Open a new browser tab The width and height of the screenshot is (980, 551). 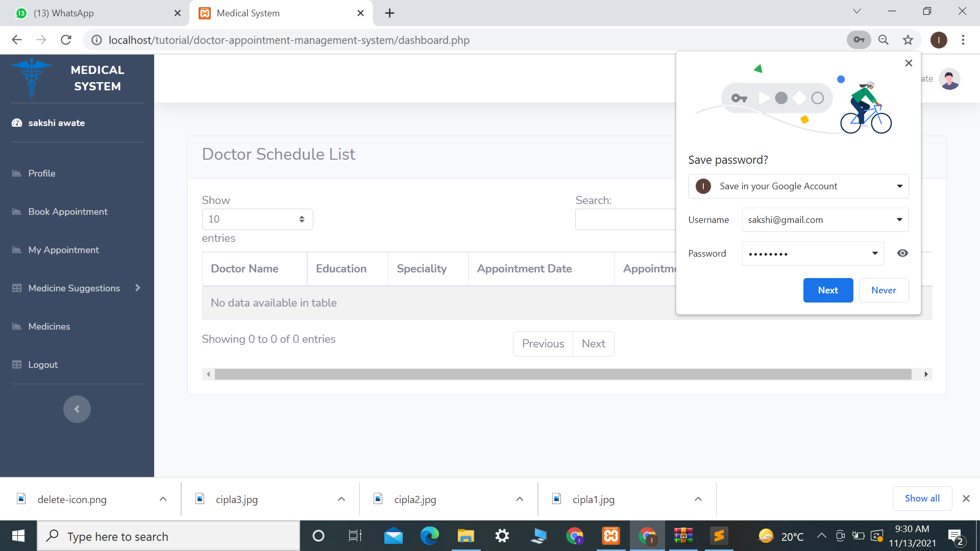(389, 13)
